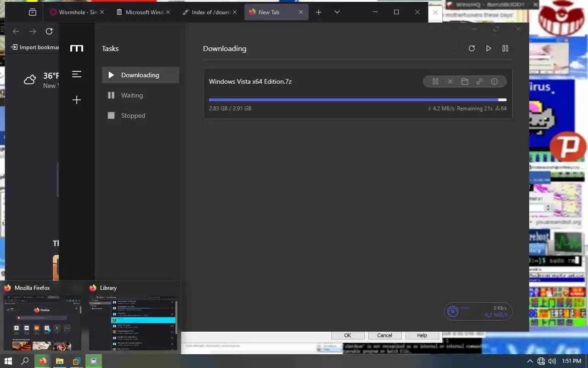Viewport: 588px width, 368px height.
Task: Open the Windows Start menu
Action: point(8,361)
